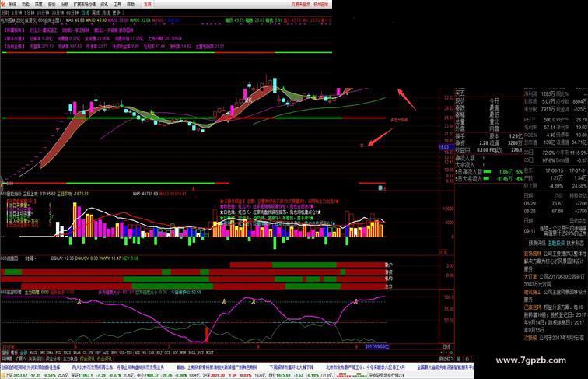Image resolution: width=588 pixels, height=379 pixels.
Task: Choose the OBV indicator
Action: 98,353
